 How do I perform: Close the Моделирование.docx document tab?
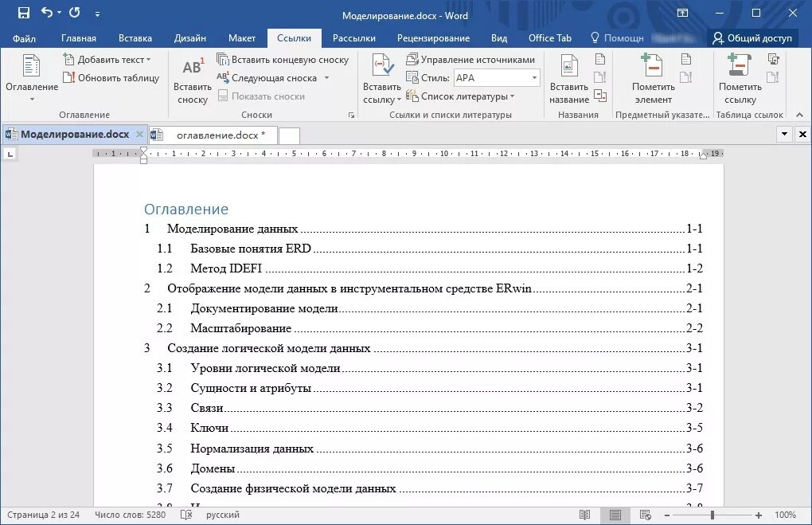pyautogui.click(x=139, y=134)
